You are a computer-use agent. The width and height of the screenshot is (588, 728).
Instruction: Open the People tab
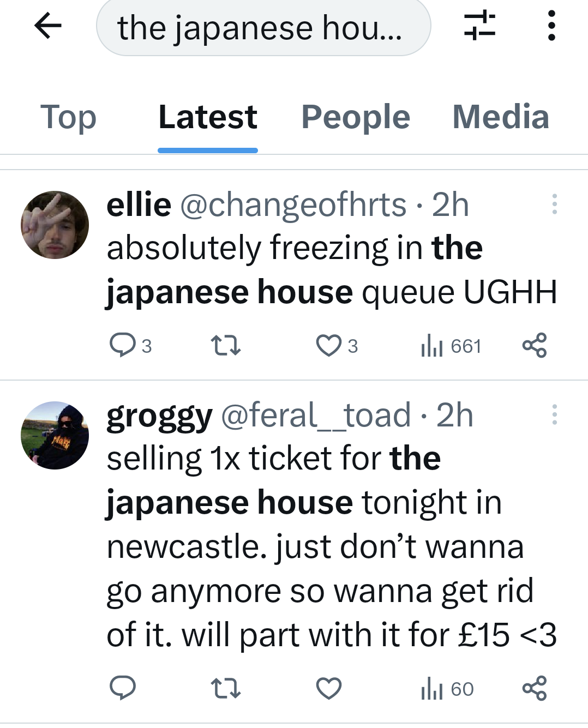point(355,117)
